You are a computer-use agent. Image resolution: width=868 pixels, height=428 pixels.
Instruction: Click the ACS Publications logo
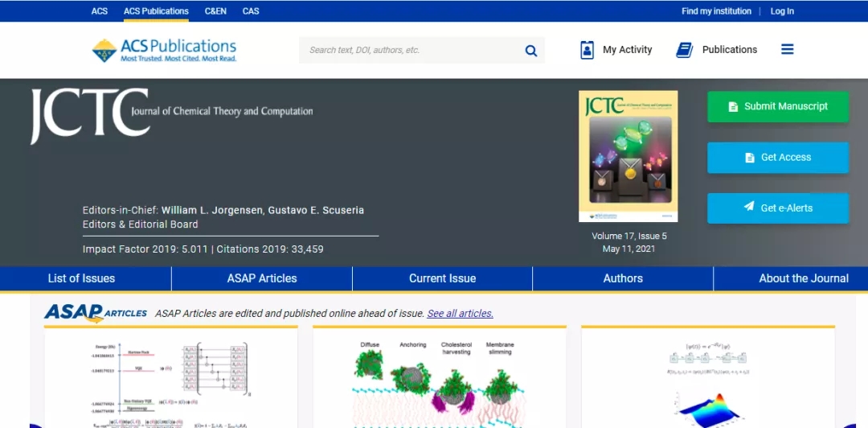[x=164, y=50]
